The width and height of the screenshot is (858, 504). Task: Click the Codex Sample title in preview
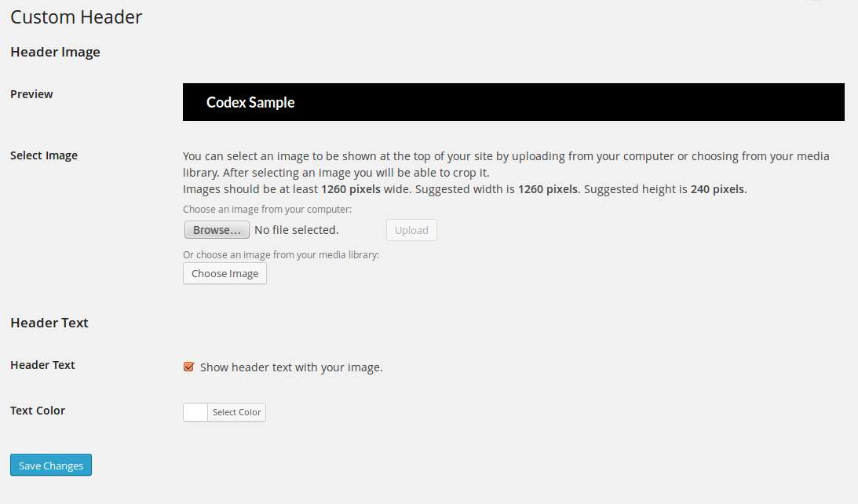250,102
